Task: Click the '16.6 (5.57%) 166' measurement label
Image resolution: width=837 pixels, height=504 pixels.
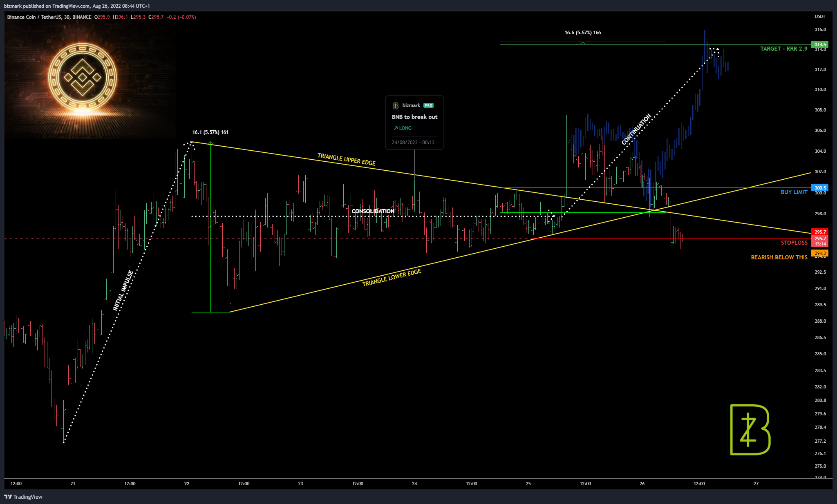Action: [x=583, y=33]
